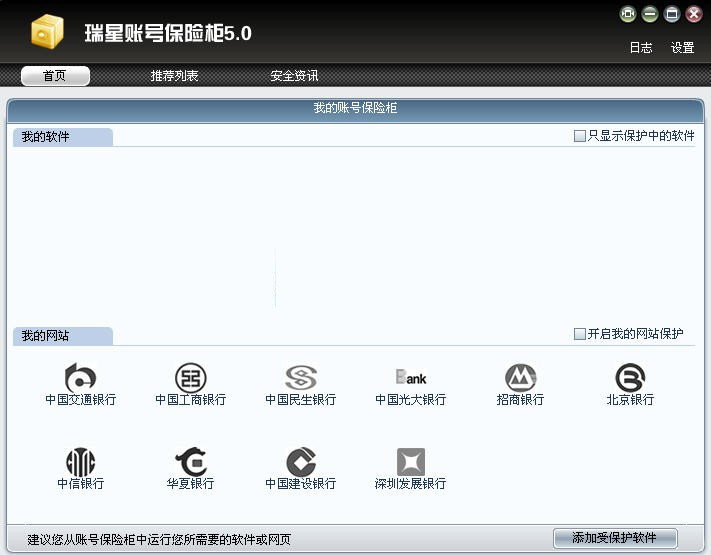Open the 招商银行 bank icon
Viewport: 711px width, 555px height.
point(521,378)
